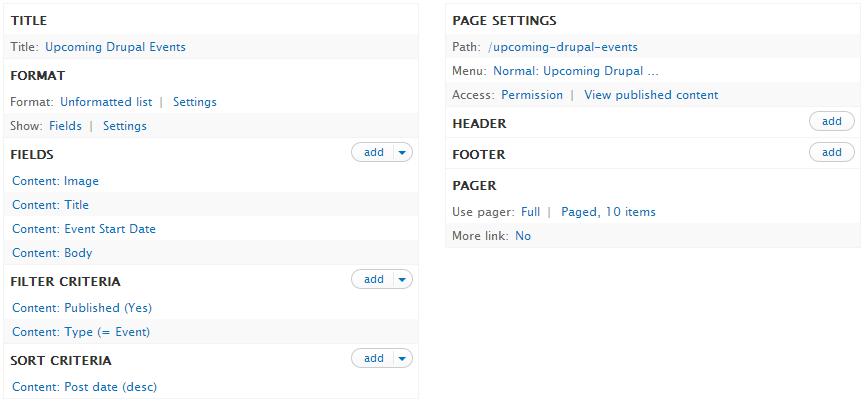This screenshot has height=403, width=867.
Task: Open Format Settings link
Action: pos(195,102)
